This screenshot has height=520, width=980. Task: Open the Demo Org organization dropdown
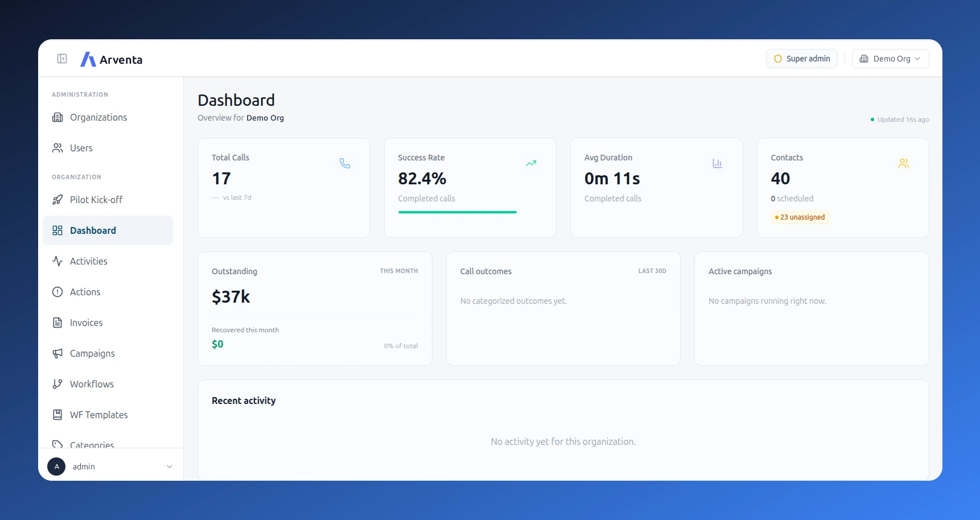coord(890,59)
